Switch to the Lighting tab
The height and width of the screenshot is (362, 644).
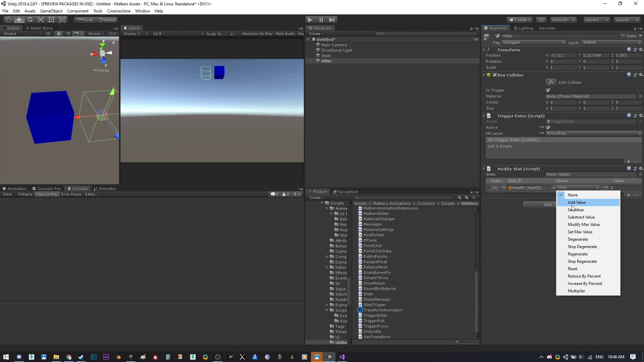coord(523,28)
